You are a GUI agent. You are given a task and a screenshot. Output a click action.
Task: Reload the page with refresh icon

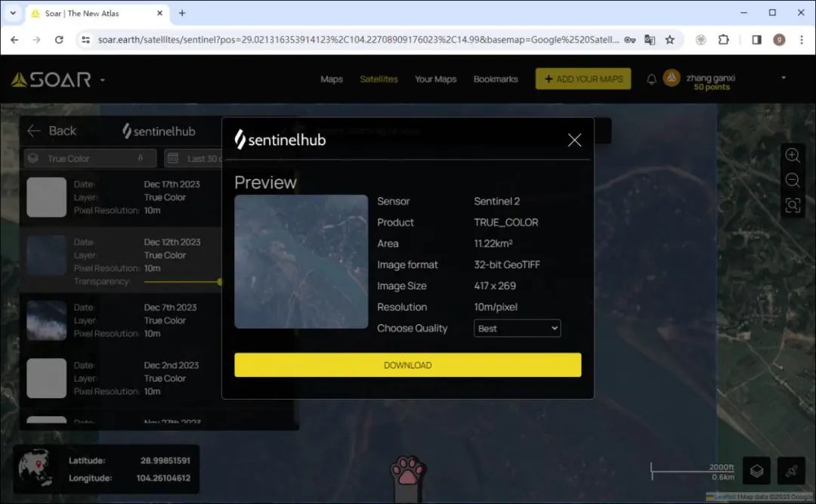click(x=59, y=39)
